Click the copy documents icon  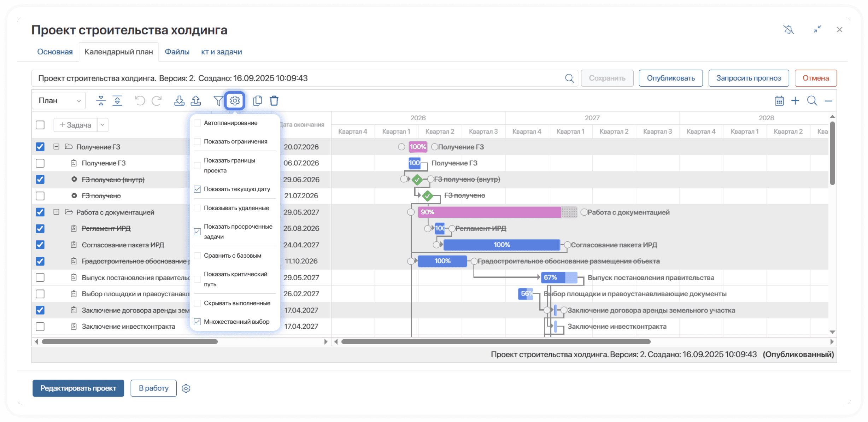257,101
